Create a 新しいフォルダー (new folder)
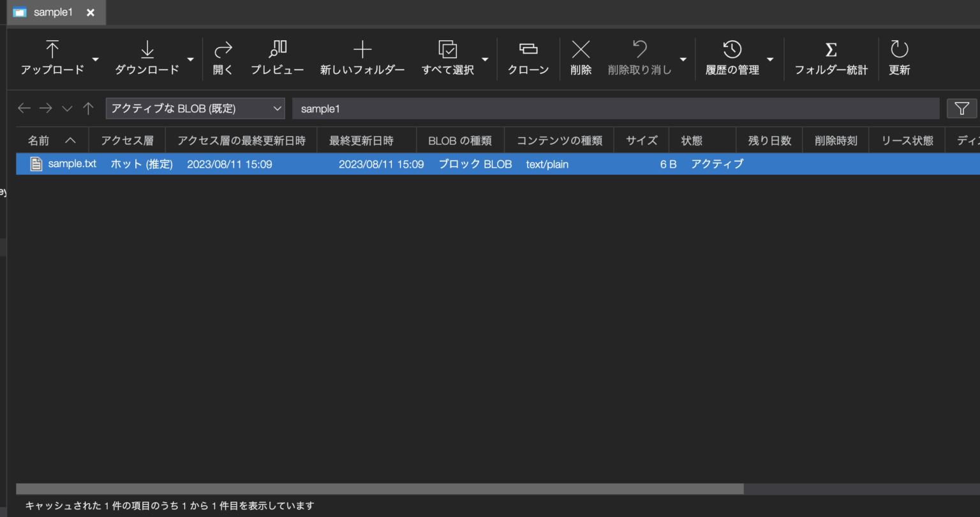980x517 pixels. (x=362, y=57)
